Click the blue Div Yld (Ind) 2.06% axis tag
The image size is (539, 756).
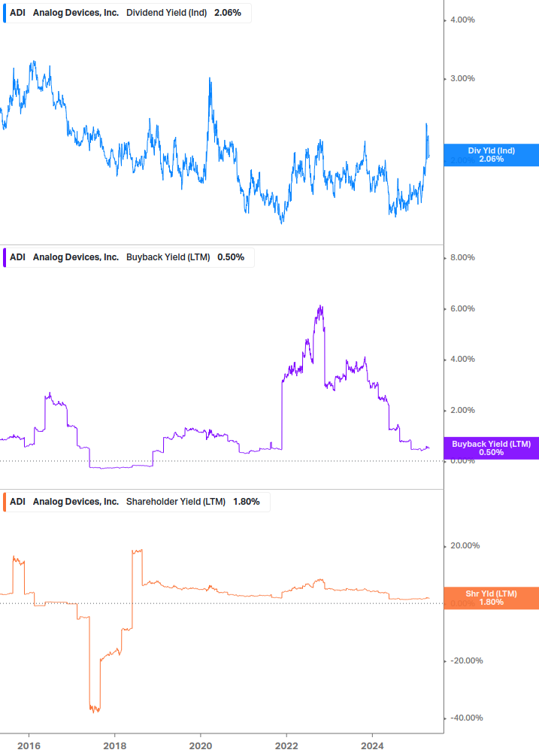[x=492, y=155]
